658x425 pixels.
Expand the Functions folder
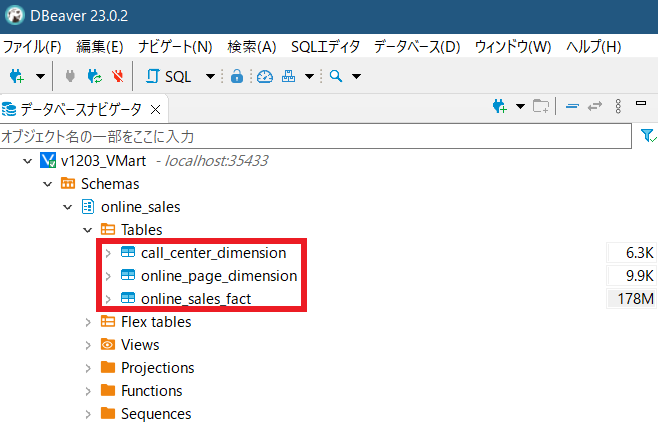click(x=88, y=391)
